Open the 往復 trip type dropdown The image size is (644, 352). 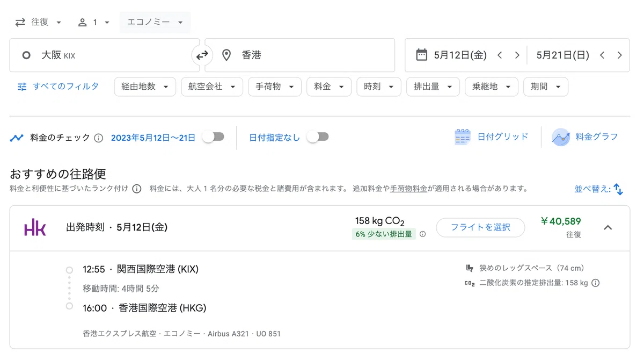[39, 22]
